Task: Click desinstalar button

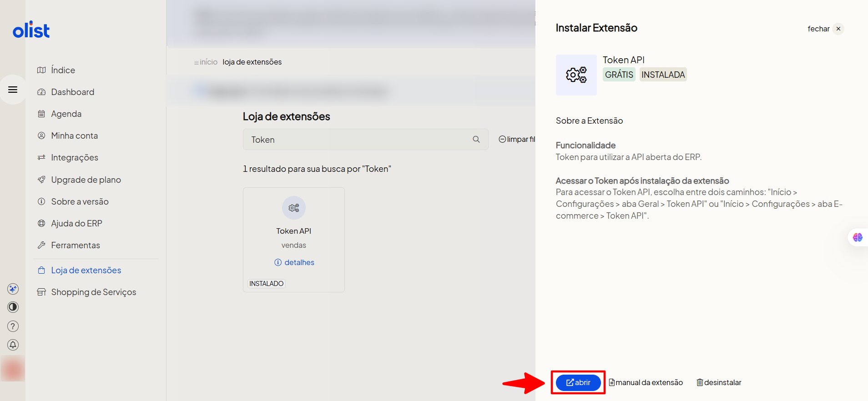Action: [719, 382]
